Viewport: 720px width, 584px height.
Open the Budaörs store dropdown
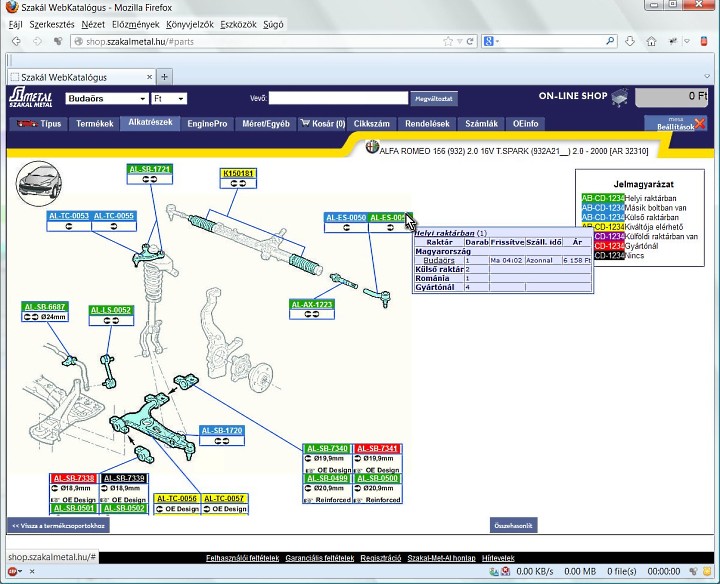(x=107, y=98)
